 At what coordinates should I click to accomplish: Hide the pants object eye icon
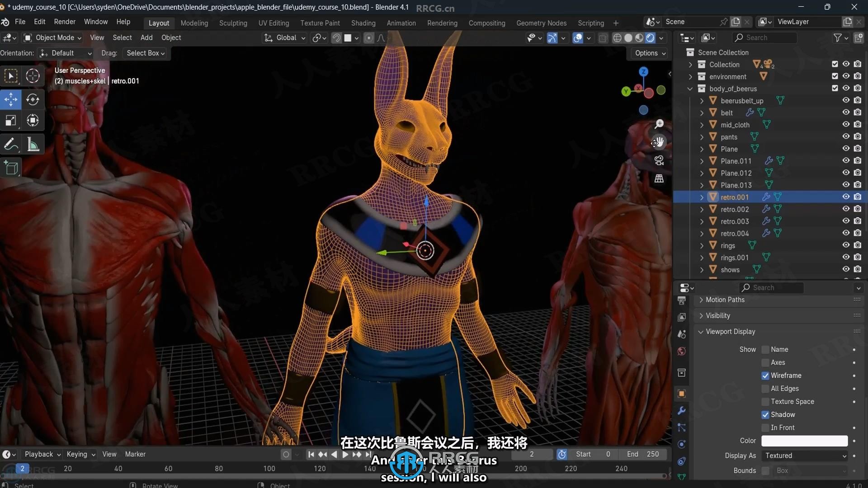(x=846, y=136)
